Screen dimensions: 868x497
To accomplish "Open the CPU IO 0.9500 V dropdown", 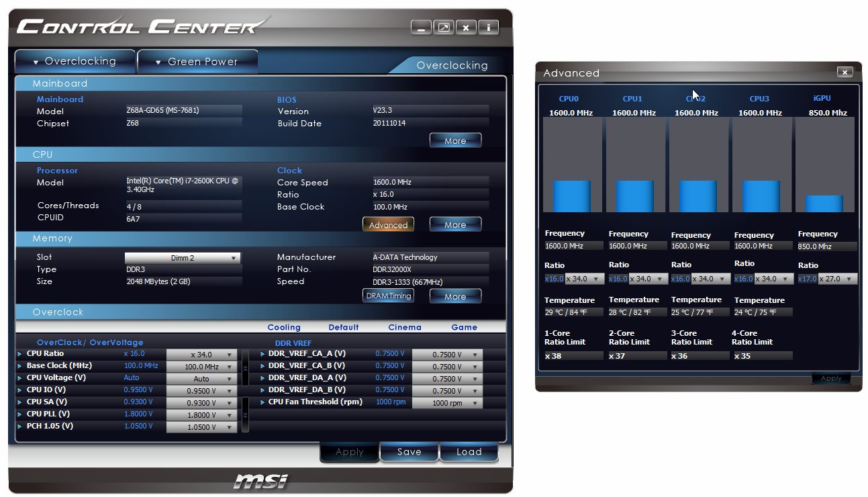I will (201, 391).
